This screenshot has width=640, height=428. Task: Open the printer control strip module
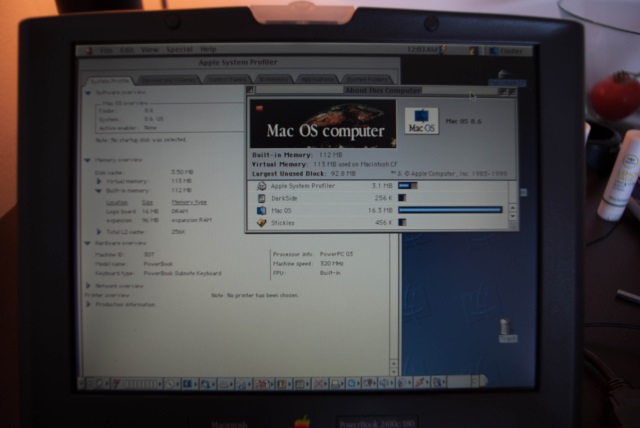[337, 384]
